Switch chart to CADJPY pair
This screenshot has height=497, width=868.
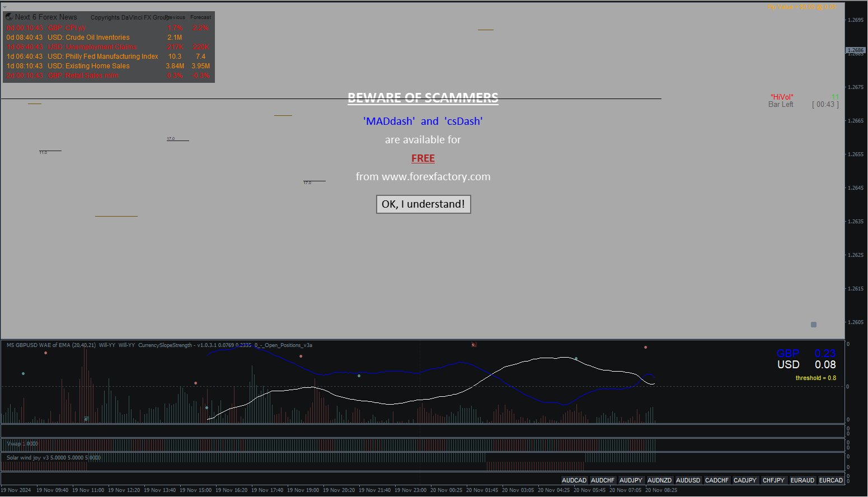(x=745, y=480)
